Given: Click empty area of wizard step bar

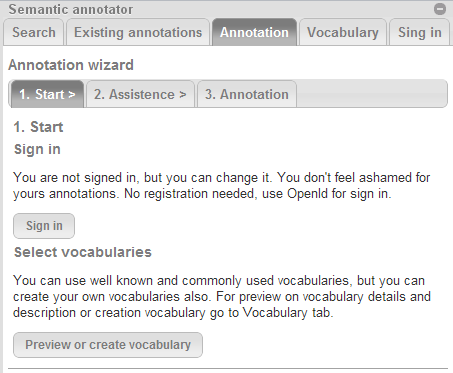Looking at the screenshot, I should coord(372,94).
